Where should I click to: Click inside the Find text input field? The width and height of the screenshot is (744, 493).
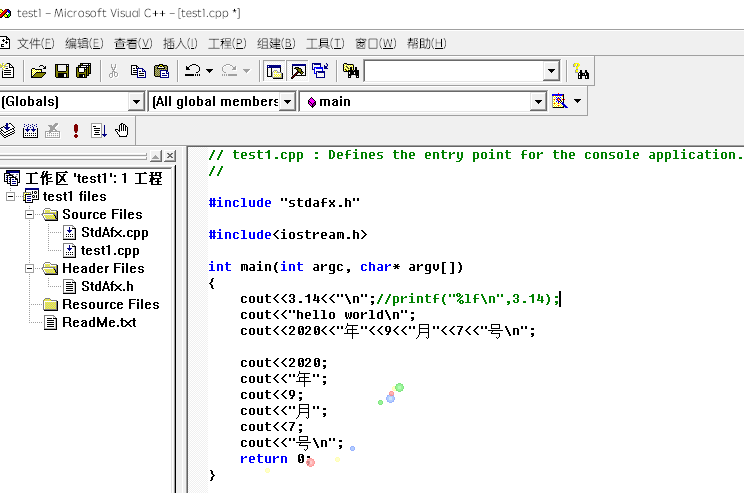point(454,71)
